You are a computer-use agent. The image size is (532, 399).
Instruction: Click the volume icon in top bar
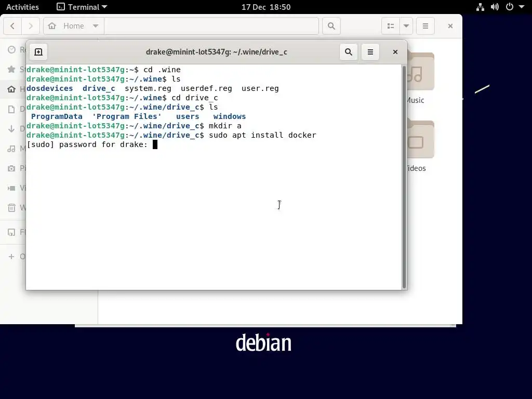tap(495, 7)
